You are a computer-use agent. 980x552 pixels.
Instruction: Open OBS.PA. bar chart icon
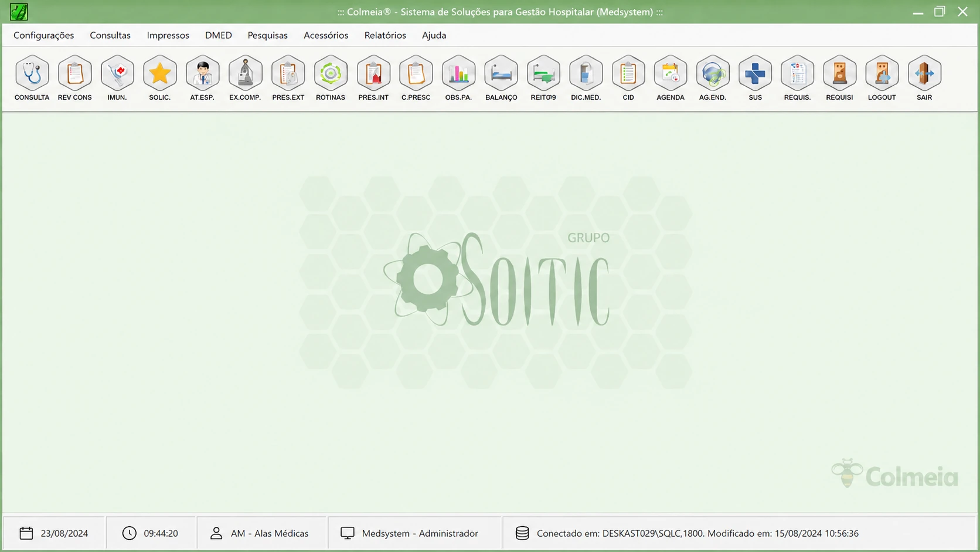(x=458, y=73)
